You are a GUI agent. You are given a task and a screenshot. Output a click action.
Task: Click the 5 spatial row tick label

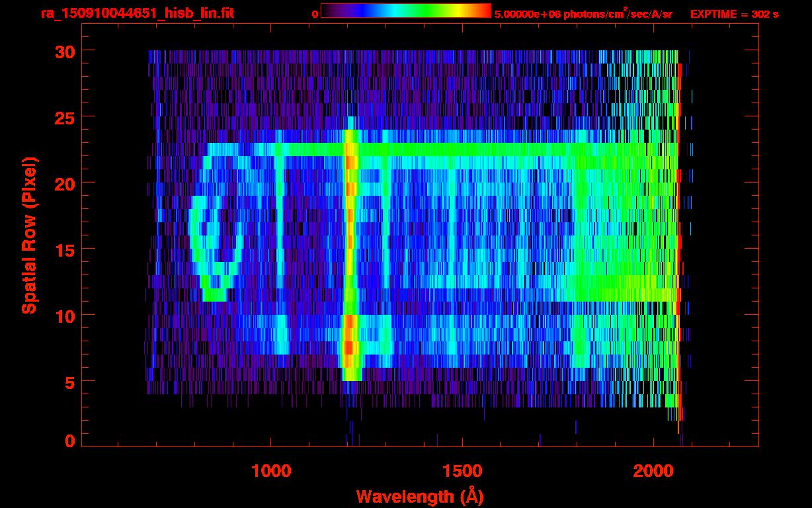[x=69, y=381]
